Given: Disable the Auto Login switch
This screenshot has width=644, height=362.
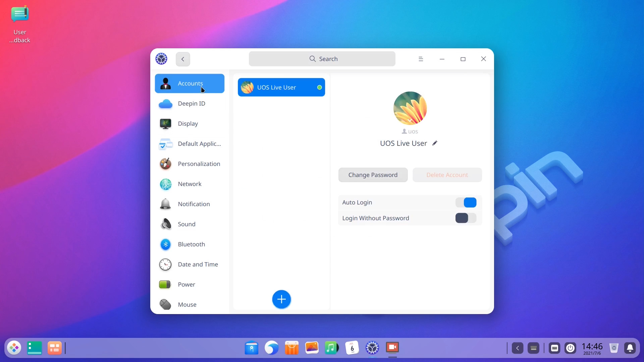Looking at the screenshot, I should coord(466,202).
